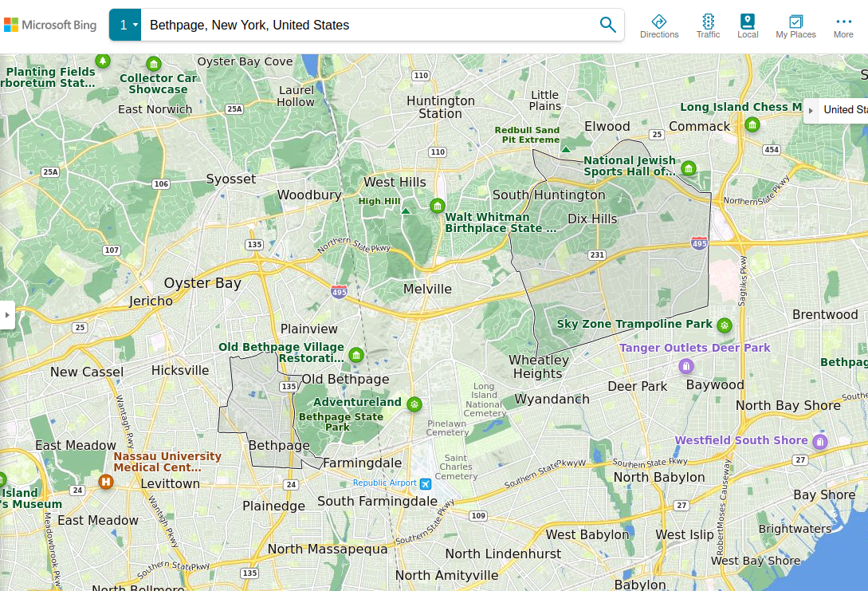868x591 pixels.
Task: Click the Route 106 shield
Action: tap(161, 184)
